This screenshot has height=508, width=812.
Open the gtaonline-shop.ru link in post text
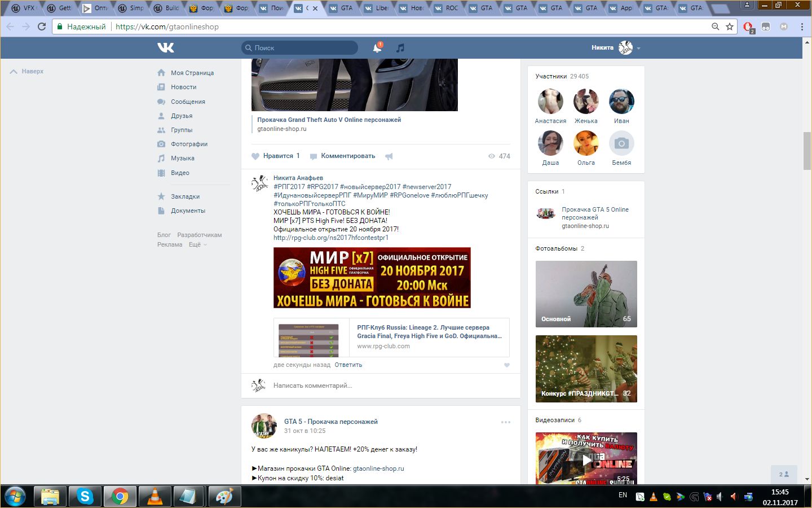tap(378, 468)
